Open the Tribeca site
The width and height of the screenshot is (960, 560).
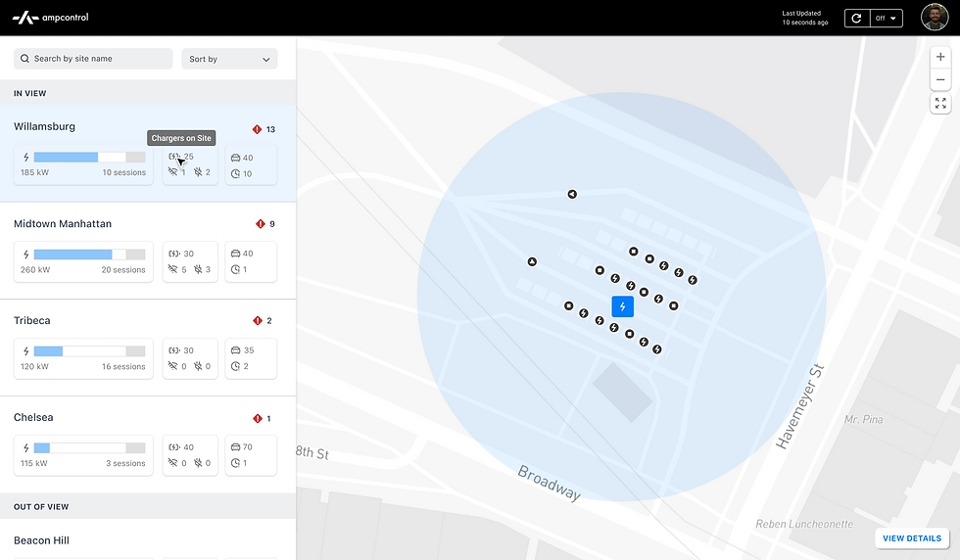pos(148,348)
